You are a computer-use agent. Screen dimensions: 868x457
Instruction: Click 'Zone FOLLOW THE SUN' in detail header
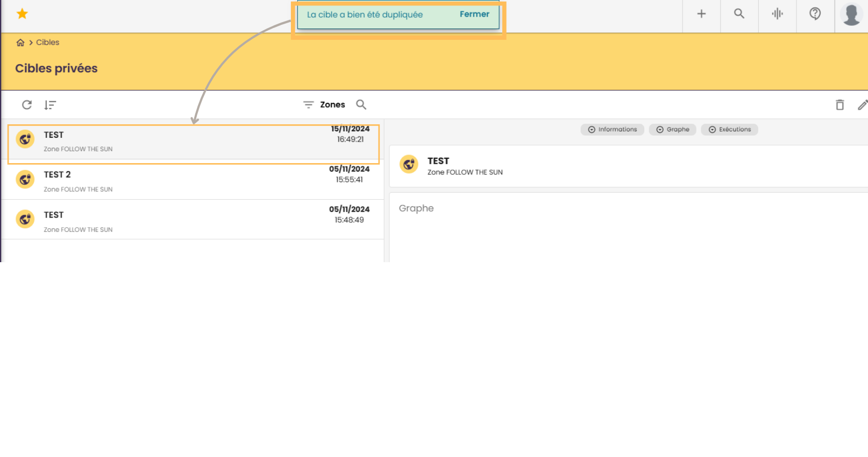pos(465,172)
